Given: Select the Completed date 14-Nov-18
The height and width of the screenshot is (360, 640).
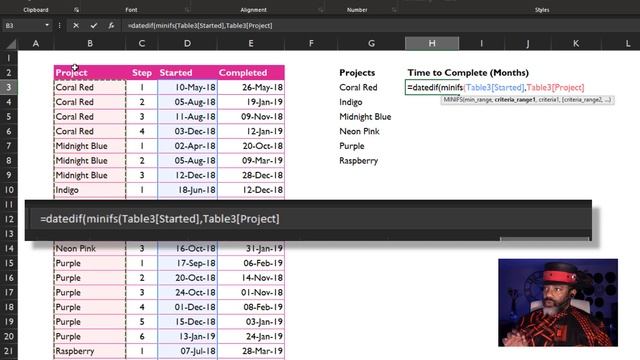Looking at the screenshot, I should [x=251, y=278].
